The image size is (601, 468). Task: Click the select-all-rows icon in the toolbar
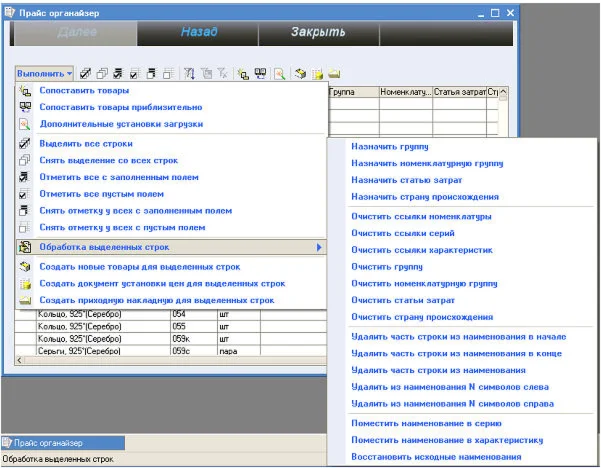pyautogui.click(x=86, y=74)
